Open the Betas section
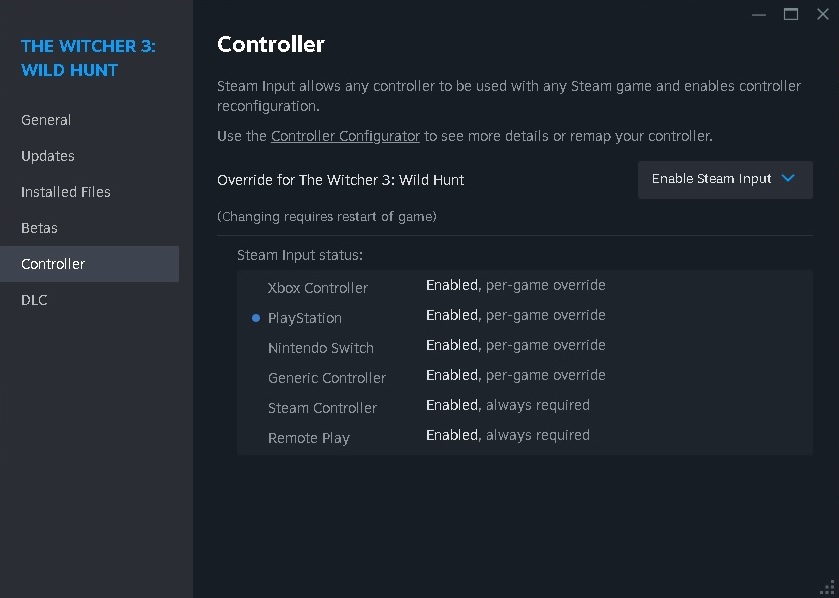The height and width of the screenshot is (598, 839). coord(40,228)
